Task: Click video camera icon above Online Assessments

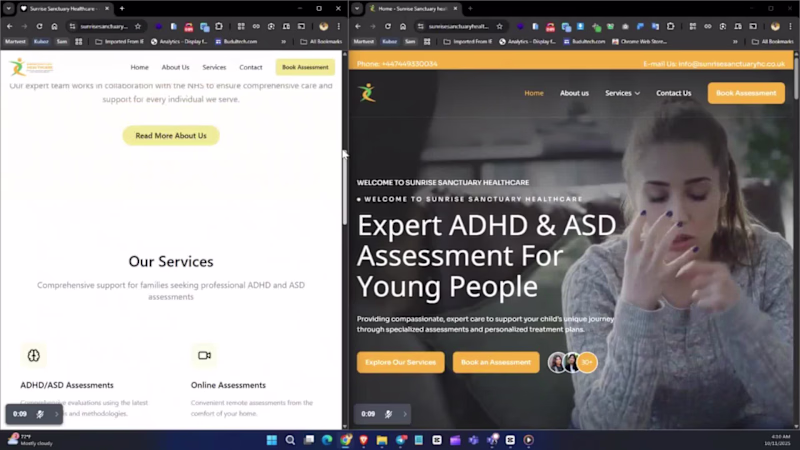Action: click(204, 356)
